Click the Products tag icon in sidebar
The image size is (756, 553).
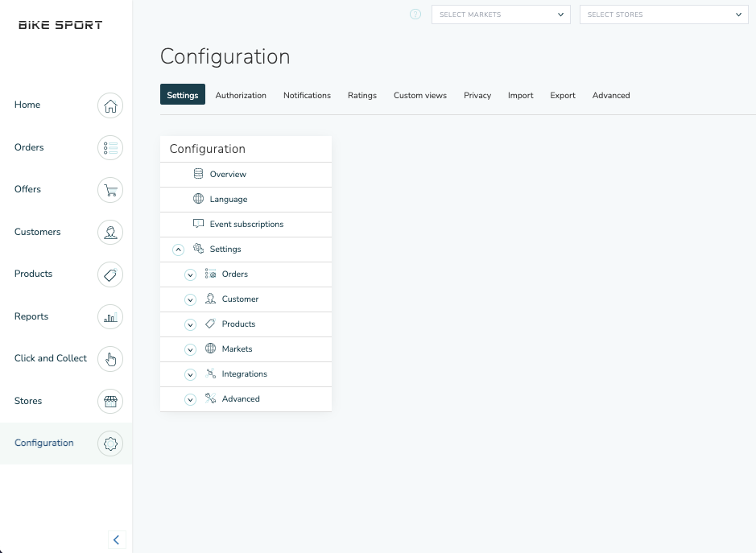coord(110,274)
